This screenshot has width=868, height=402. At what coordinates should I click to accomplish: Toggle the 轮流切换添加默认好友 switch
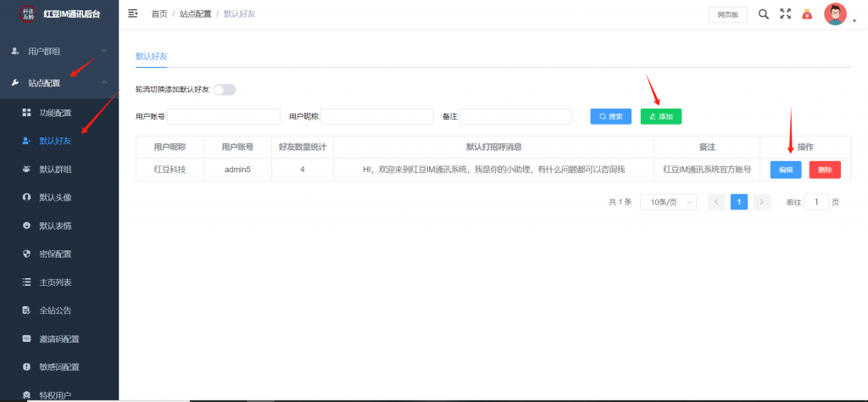pos(225,90)
